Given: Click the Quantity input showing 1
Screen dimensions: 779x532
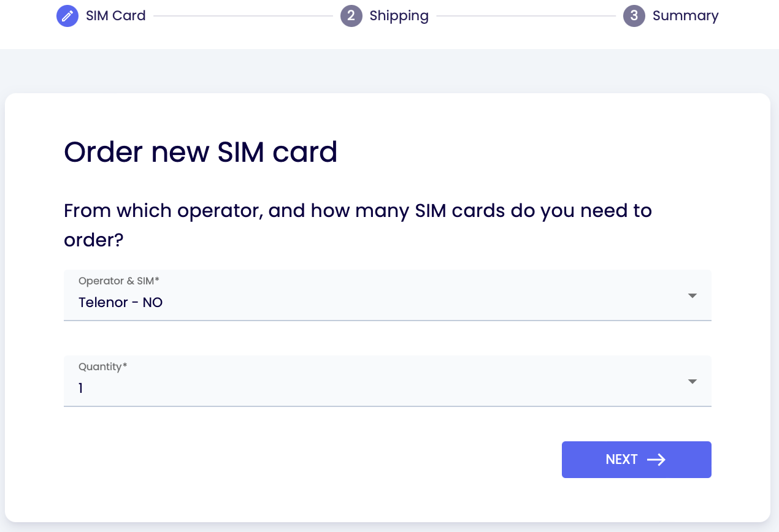Looking at the screenshot, I should pyautogui.click(x=386, y=387).
